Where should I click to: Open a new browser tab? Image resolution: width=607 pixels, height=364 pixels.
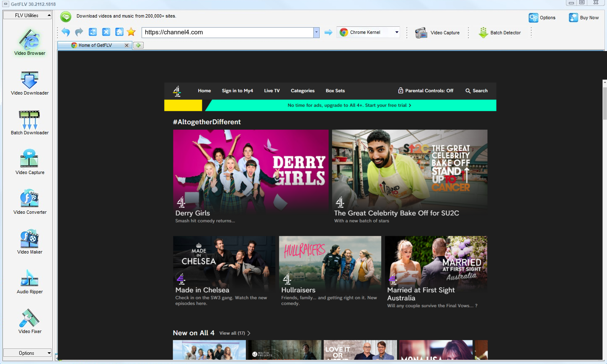coord(138,45)
